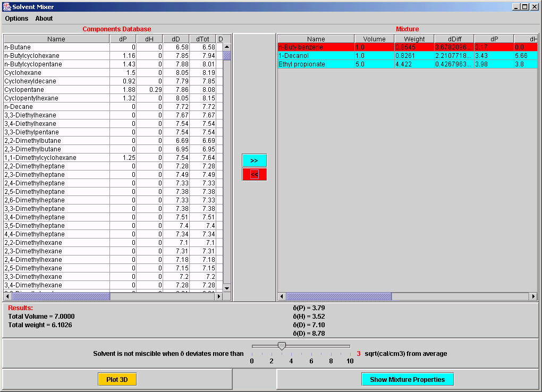The height and width of the screenshot is (392, 542).
Task: Click the add-to-mixture >> arrow button
Action: click(x=254, y=160)
